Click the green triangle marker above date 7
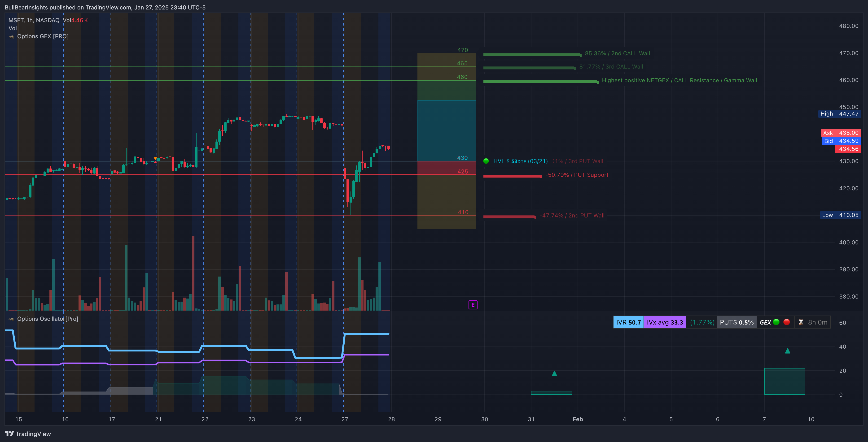 point(787,351)
